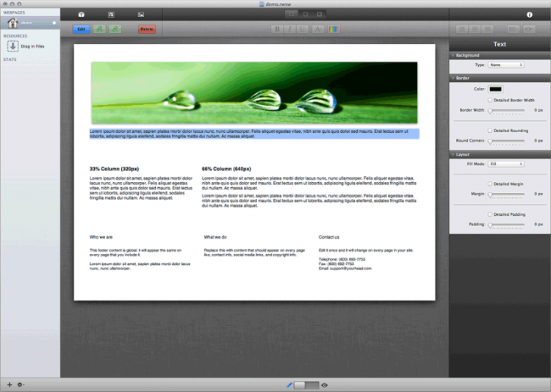The width and height of the screenshot is (551, 392).
Task: Open the Fill Mode dropdown
Action: [x=506, y=164]
